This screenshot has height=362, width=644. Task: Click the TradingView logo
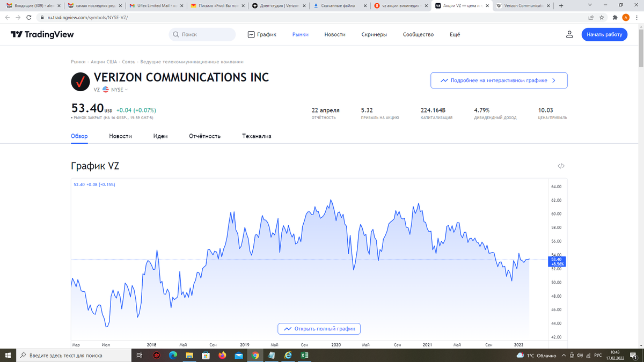click(x=42, y=34)
